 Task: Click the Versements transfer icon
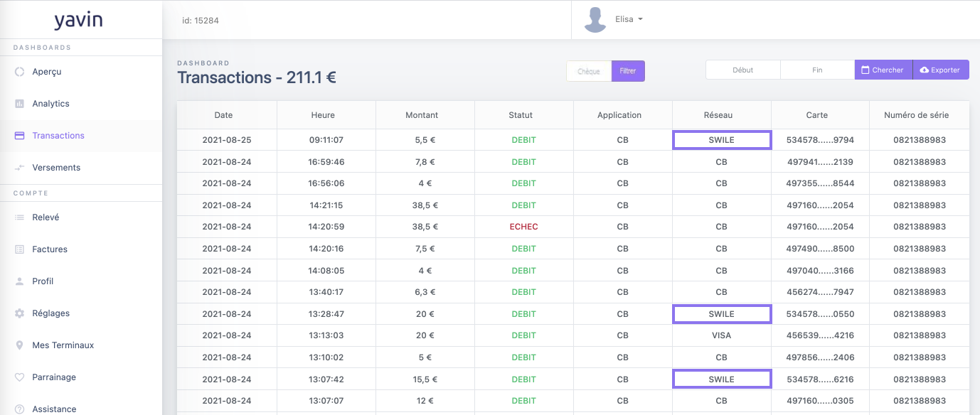20,168
